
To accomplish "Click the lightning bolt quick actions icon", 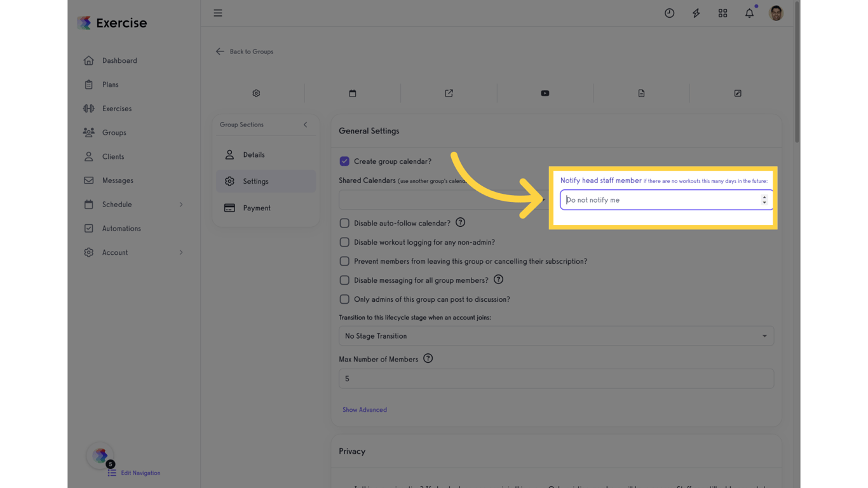I will [x=696, y=13].
